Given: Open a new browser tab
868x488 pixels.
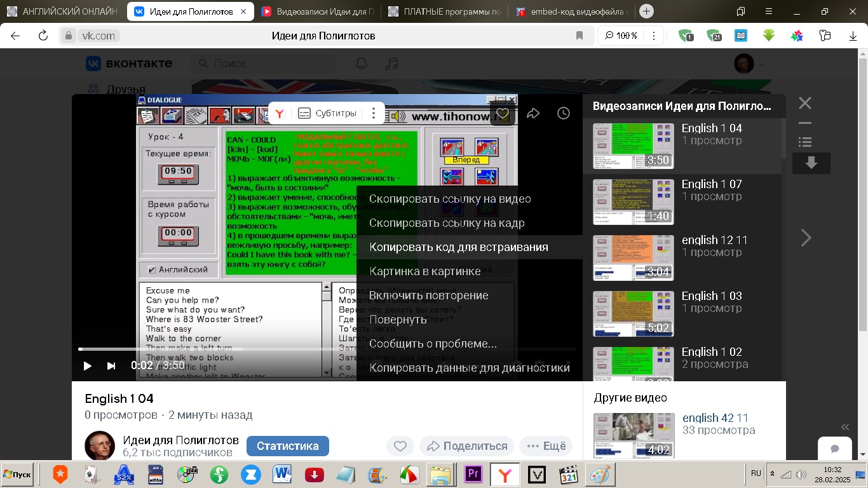Looking at the screenshot, I should click(646, 11).
